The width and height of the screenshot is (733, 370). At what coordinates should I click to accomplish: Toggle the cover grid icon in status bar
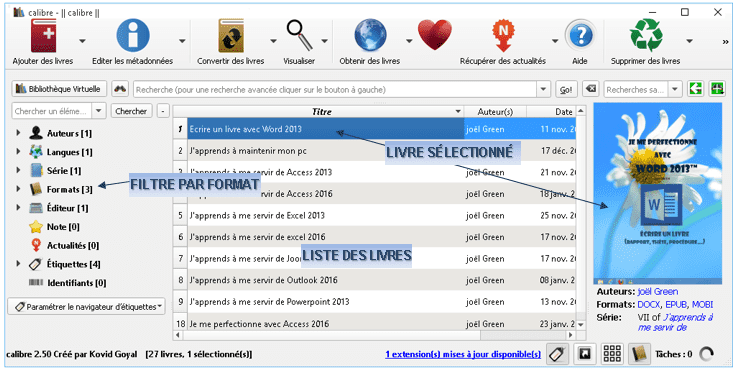(612, 354)
